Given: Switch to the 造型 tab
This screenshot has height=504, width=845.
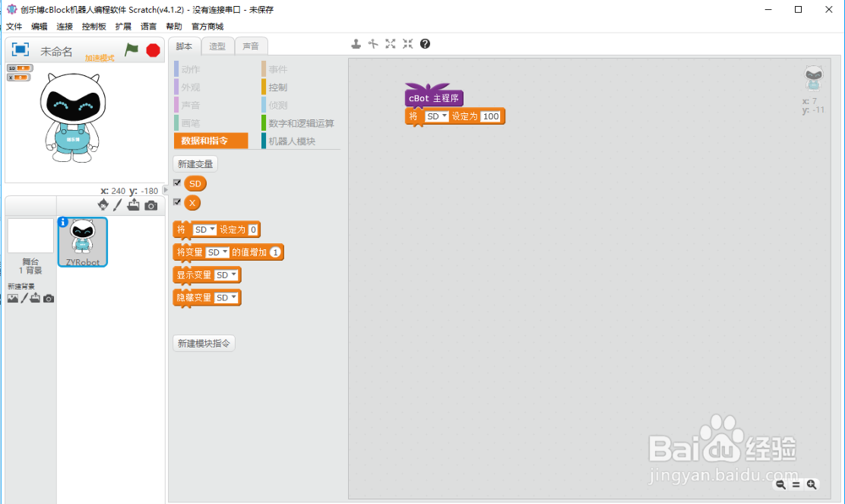Looking at the screenshot, I should pos(216,46).
